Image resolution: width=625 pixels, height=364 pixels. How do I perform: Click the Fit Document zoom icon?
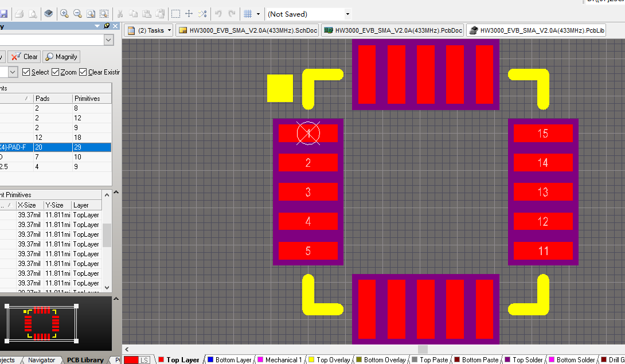(x=91, y=14)
